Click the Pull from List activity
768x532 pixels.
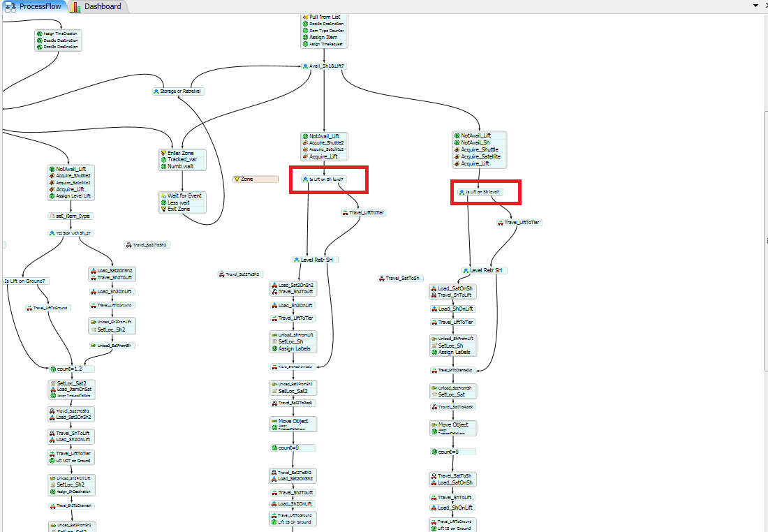coord(325,17)
